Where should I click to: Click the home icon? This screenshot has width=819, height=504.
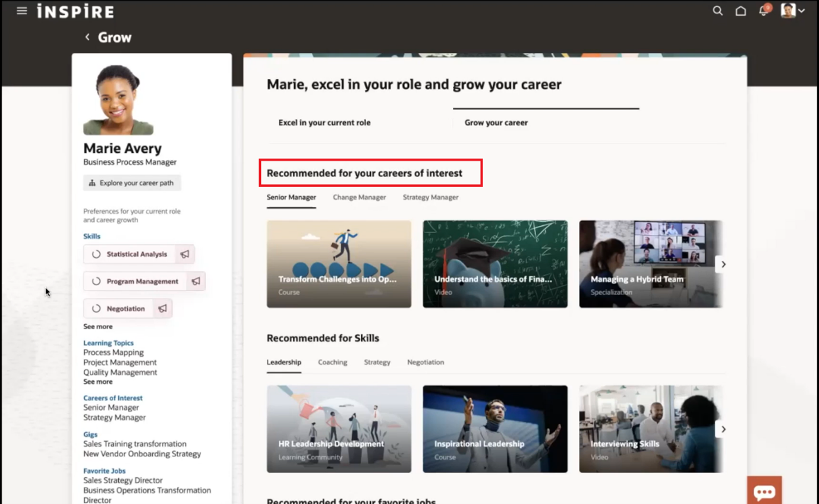(741, 10)
